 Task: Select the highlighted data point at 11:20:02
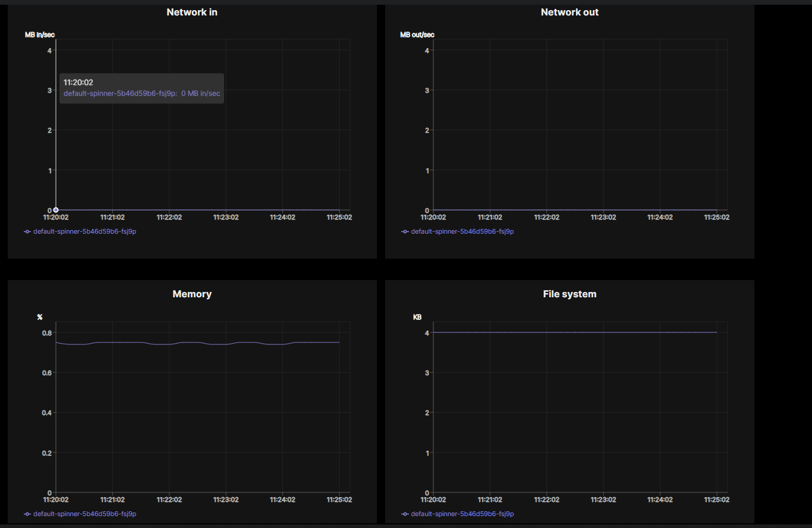[x=56, y=210]
